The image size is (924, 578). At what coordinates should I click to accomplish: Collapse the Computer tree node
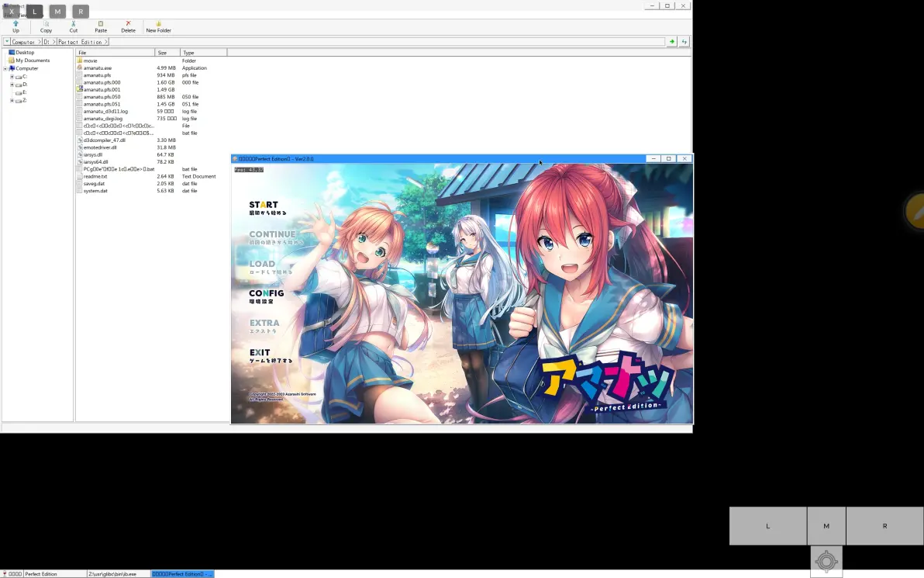pyautogui.click(x=5, y=68)
